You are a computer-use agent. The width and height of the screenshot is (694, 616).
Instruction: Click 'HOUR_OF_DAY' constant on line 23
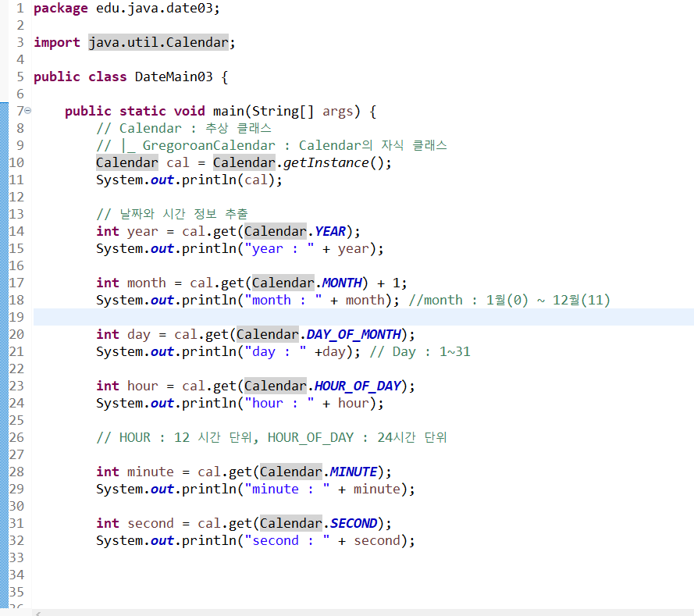[358, 386]
